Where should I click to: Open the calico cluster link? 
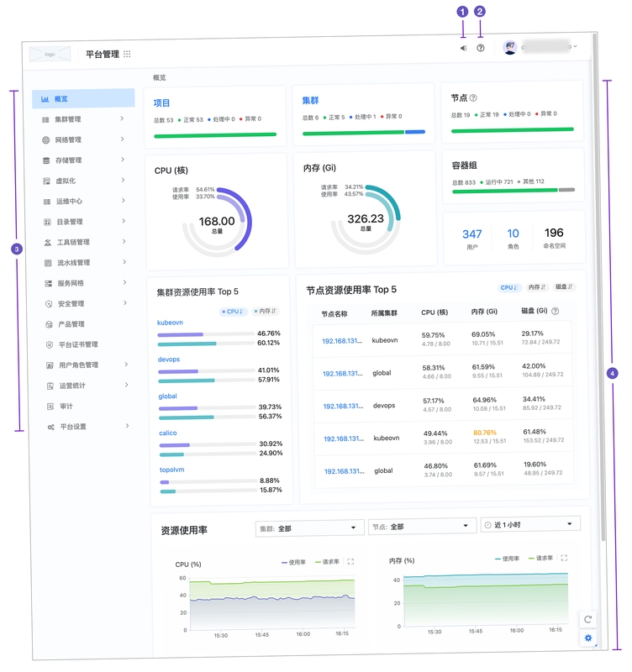pyautogui.click(x=167, y=433)
